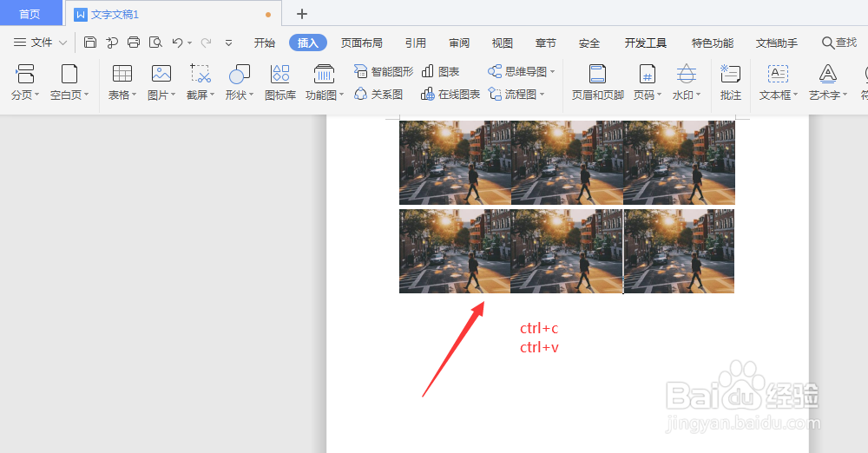Insert a flowchart (流程图)
This screenshot has width=868, height=453.
[516, 95]
